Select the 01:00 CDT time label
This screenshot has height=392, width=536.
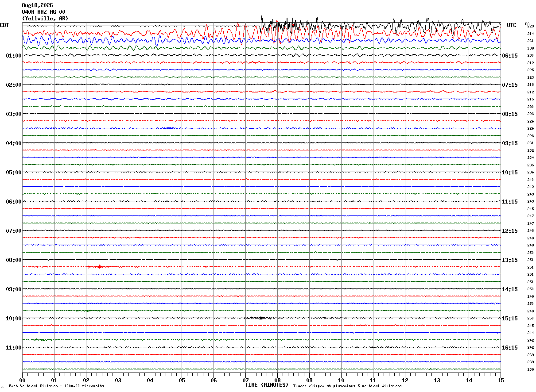(x=14, y=56)
